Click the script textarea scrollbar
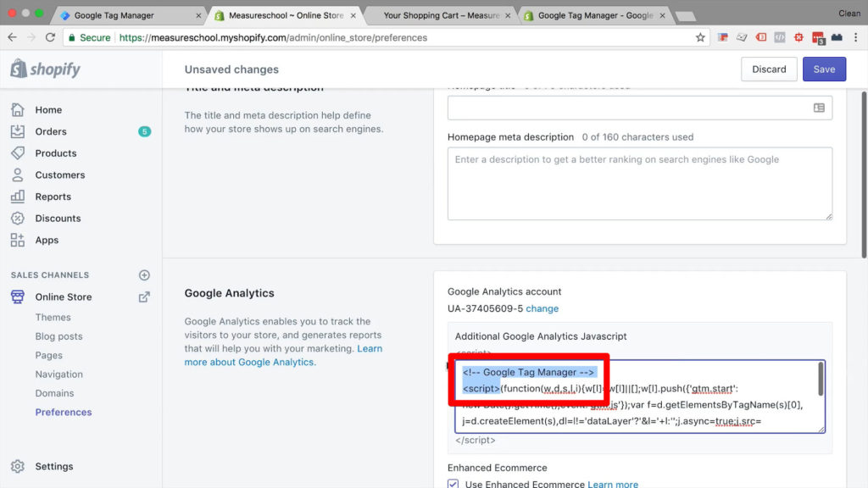 (x=820, y=380)
